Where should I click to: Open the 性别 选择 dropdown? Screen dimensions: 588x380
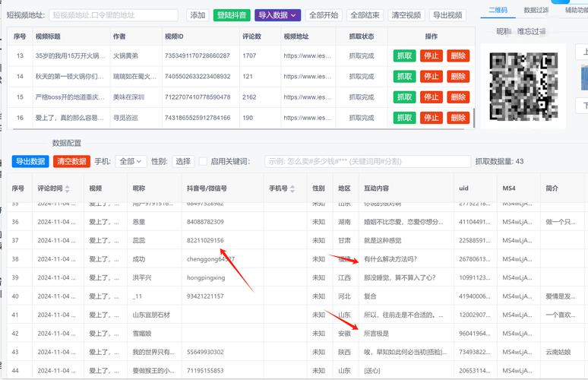coord(183,161)
